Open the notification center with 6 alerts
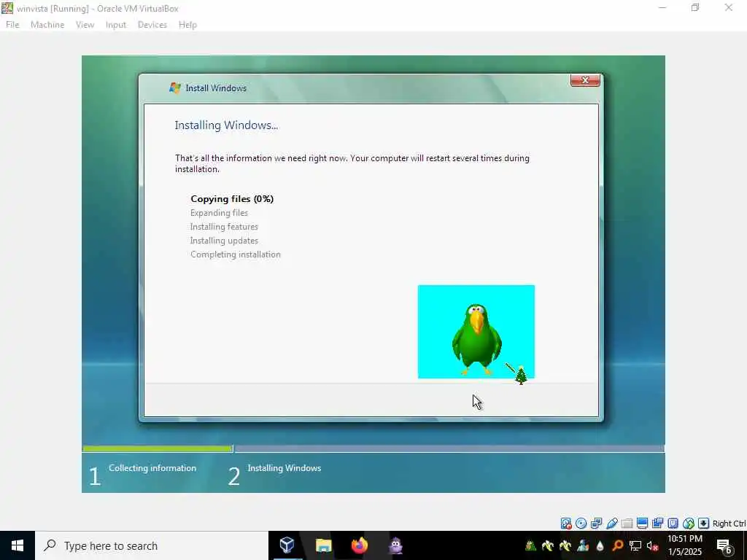747x560 pixels. point(724,545)
